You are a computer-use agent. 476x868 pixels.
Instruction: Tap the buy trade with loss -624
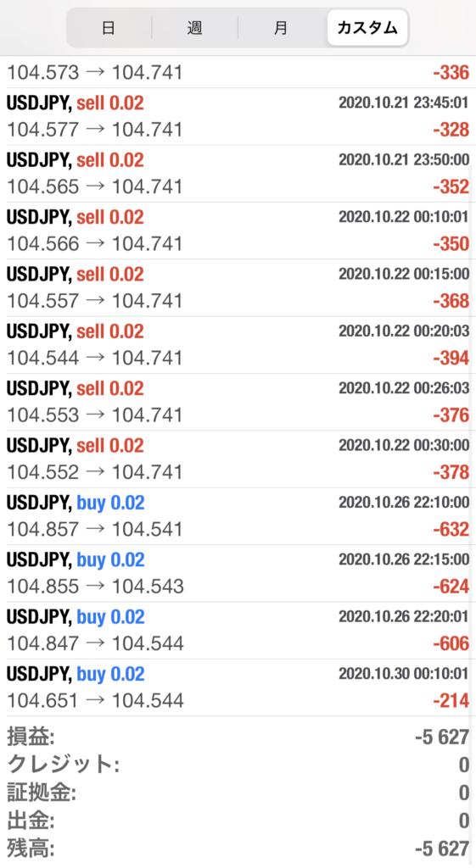238,573
